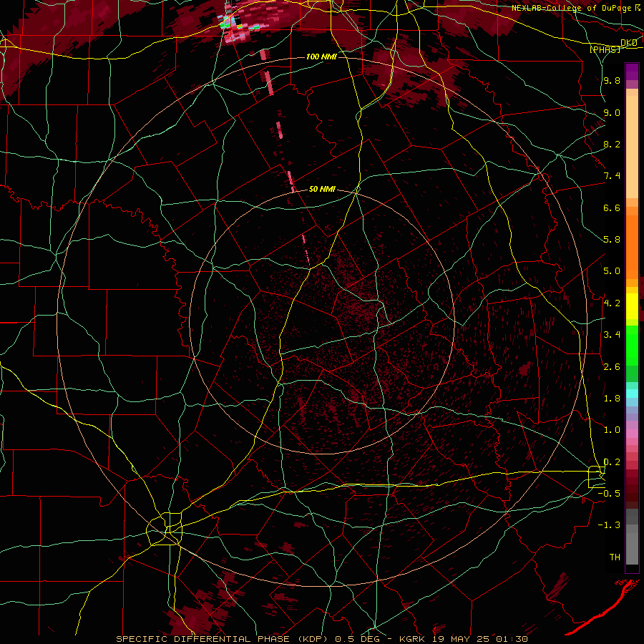Pick the yellow swatch on the color bar
644x644 pixels.
pyautogui.click(x=632, y=306)
